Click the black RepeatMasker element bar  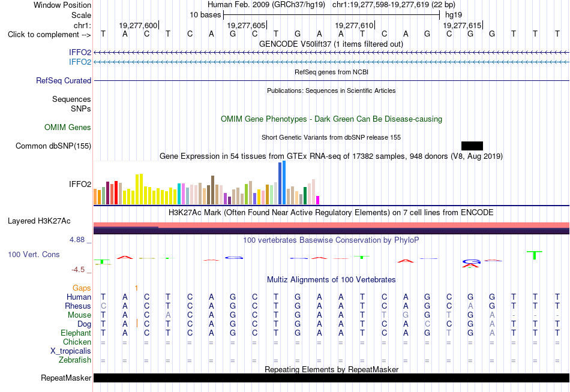(x=331, y=378)
